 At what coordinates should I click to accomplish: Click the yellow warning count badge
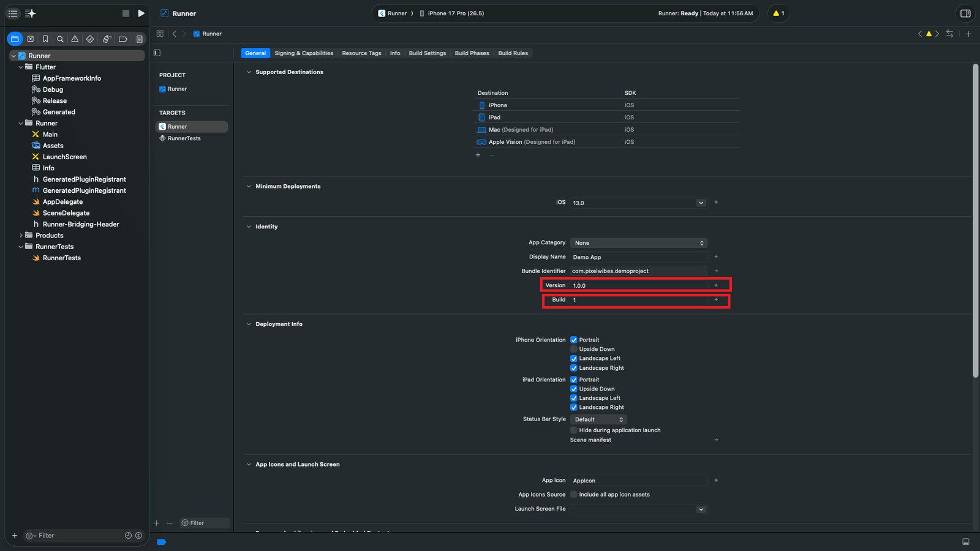[778, 13]
